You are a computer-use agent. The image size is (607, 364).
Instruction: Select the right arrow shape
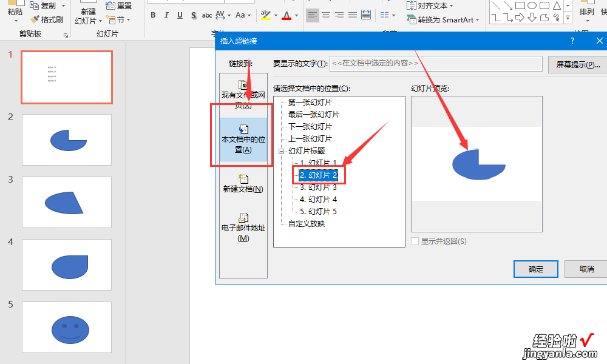(x=520, y=18)
